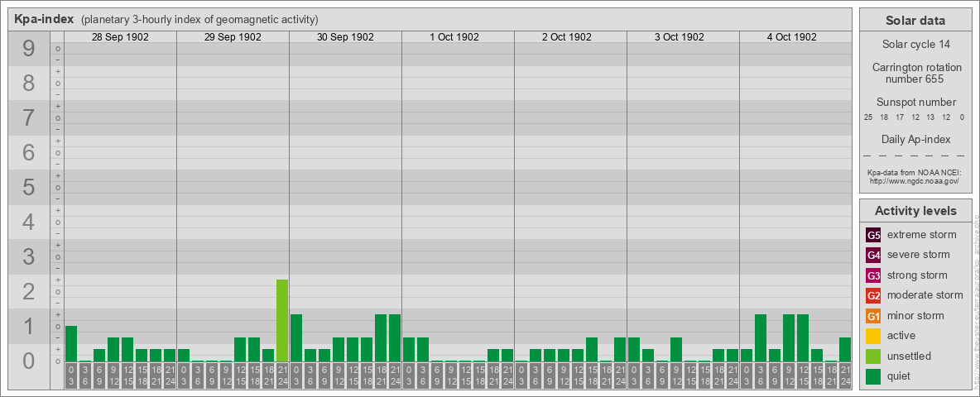Click the 'Solar cycle 14' text
980x397 pixels.
click(915, 45)
